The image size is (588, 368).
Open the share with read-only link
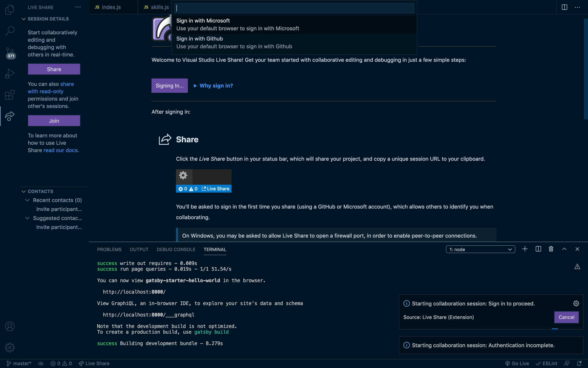pos(51,88)
